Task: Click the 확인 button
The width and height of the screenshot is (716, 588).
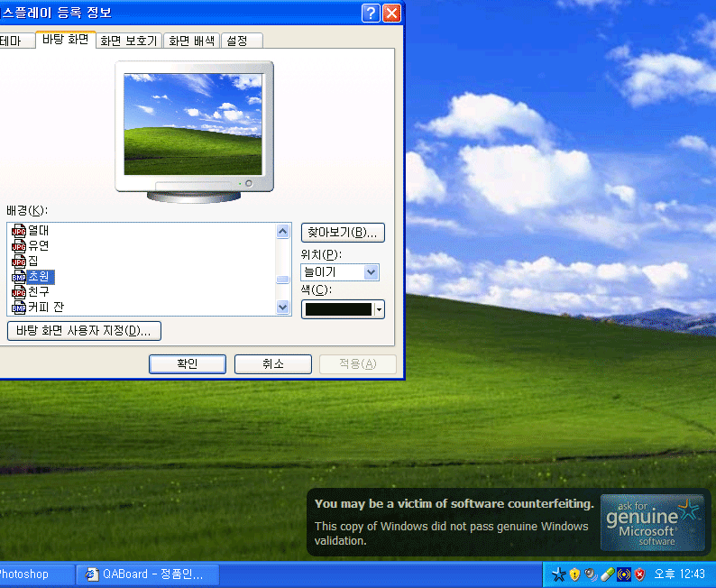Action: pos(188,364)
